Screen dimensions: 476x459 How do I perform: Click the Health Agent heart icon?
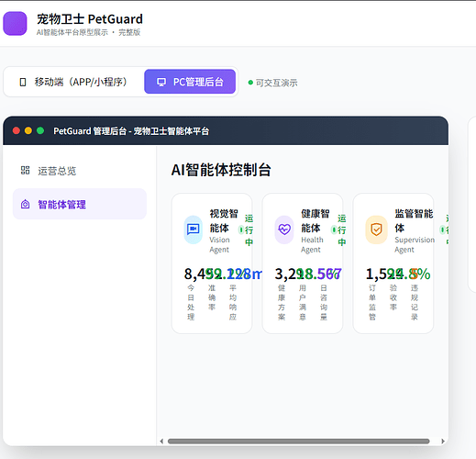click(284, 229)
